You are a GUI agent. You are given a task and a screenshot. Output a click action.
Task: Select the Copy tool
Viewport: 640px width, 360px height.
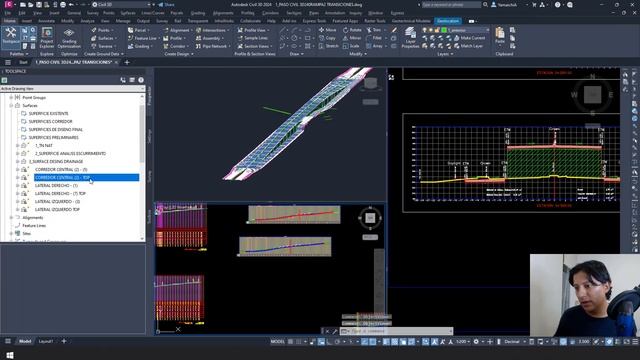coord(327,38)
